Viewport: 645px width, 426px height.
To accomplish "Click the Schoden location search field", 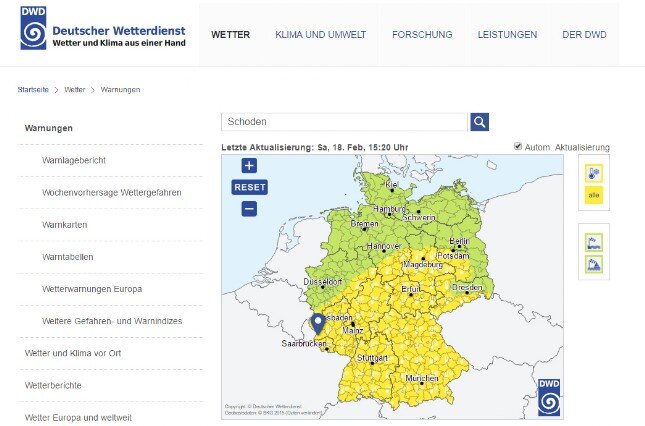I will (x=344, y=122).
